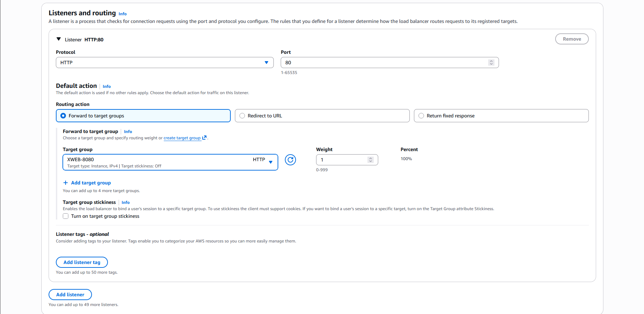The width and height of the screenshot is (644, 314).
Task: Enable the target group stickiness checkbox
Action: 66,216
